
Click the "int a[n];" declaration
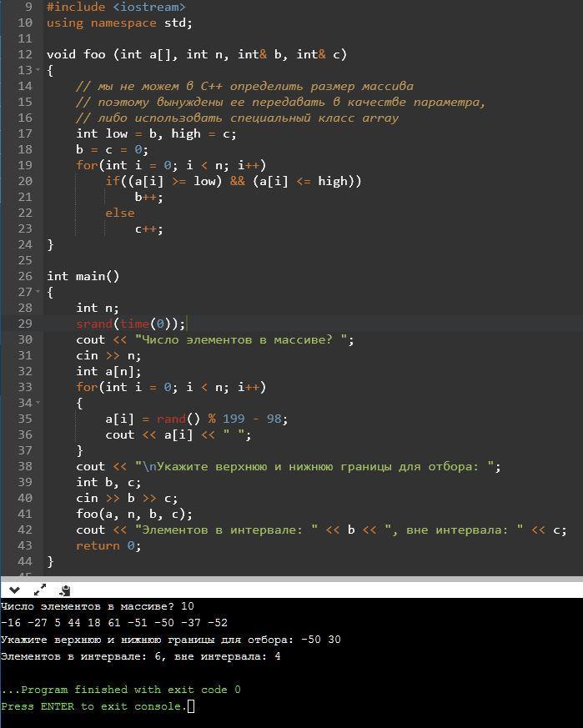pos(108,371)
